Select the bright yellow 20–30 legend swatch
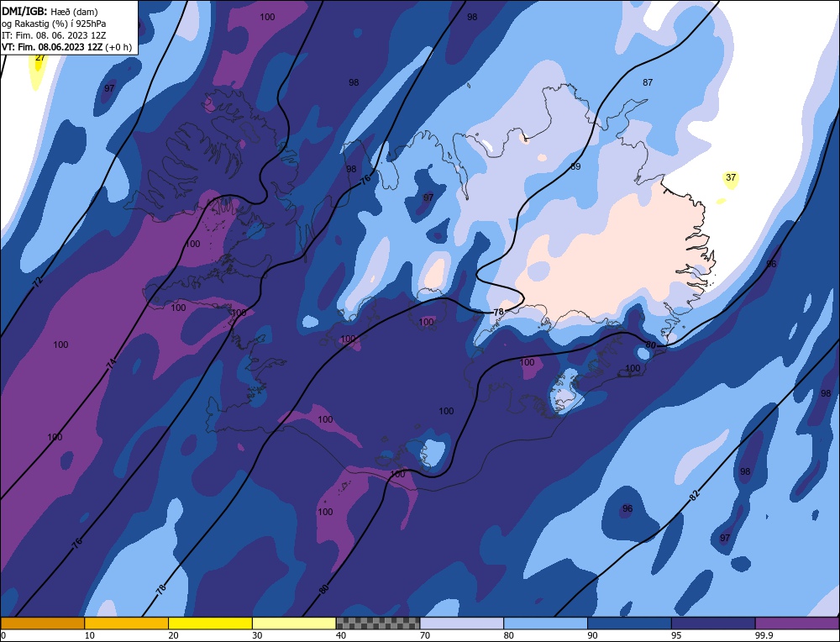Viewport: 840px width, 642px height. pos(210,624)
